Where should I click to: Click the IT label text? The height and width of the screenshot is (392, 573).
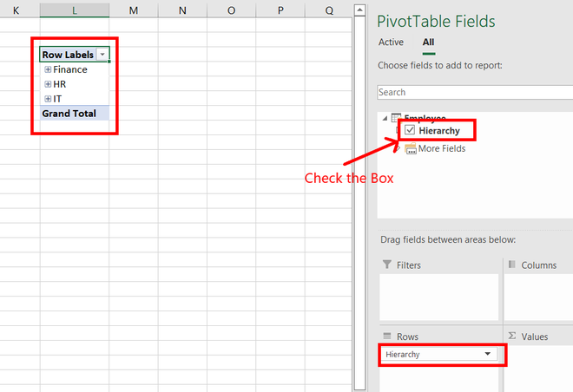(x=57, y=99)
